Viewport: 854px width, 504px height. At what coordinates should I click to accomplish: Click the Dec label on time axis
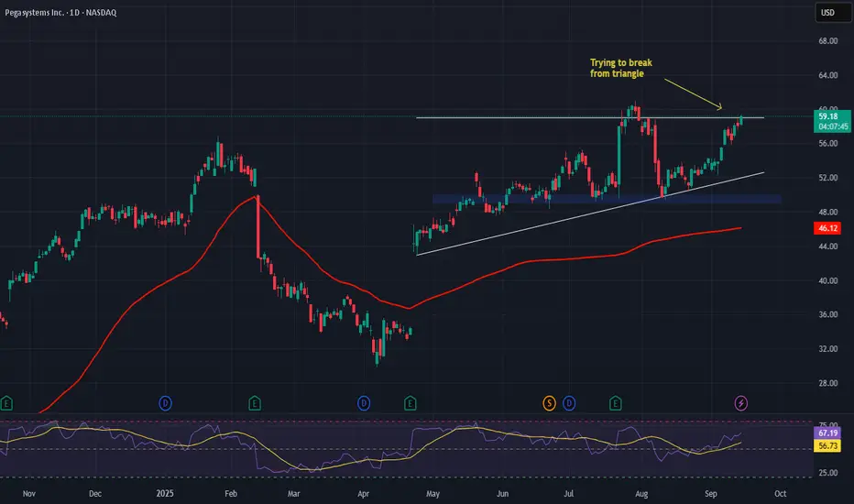tap(94, 494)
